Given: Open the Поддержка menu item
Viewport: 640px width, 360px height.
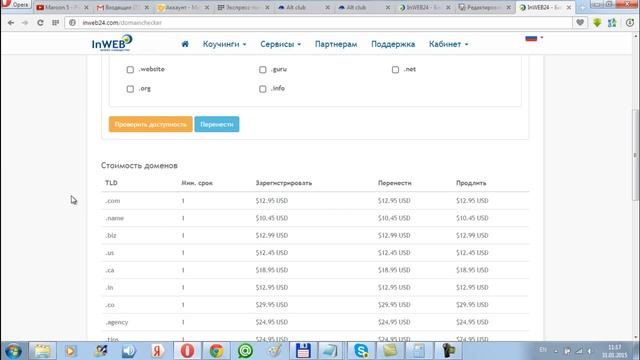Looking at the screenshot, I should point(393,44).
